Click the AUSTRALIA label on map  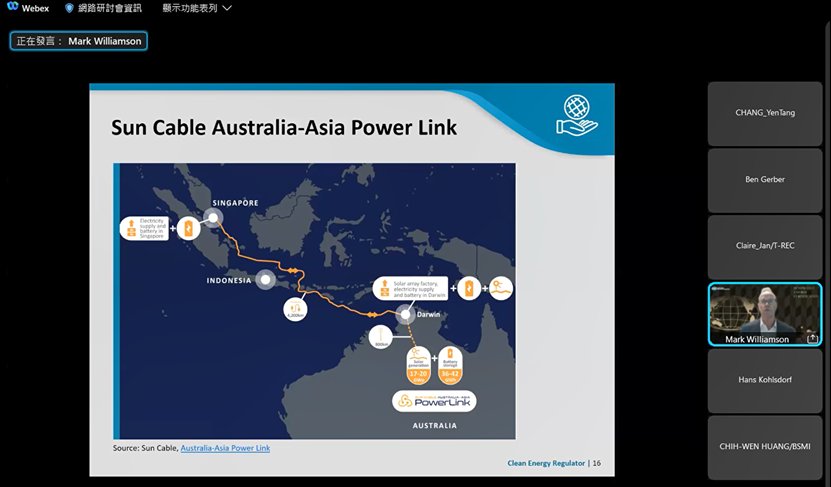(435, 426)
